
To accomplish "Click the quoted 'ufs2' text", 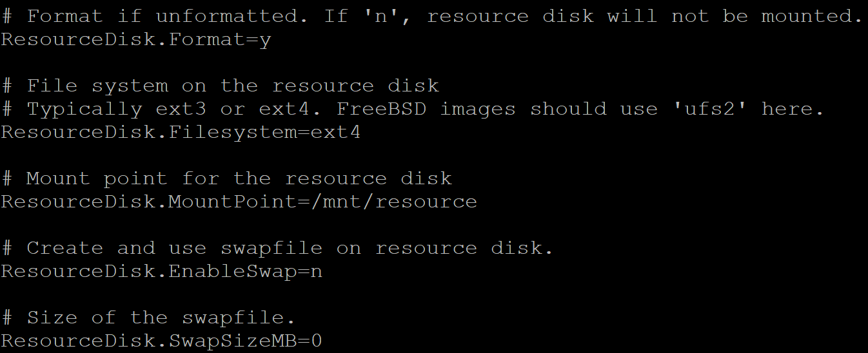I will pyautogui.click(x=709, y=110).
